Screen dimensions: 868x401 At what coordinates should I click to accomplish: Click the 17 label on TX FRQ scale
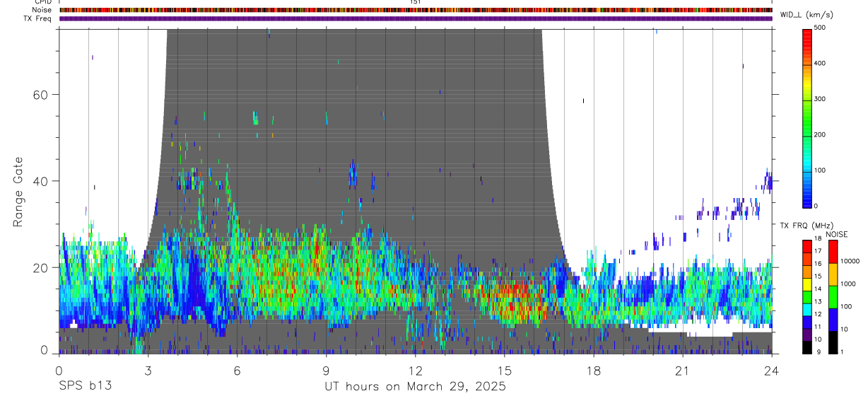pyautogui.click(x=817, y=251)
